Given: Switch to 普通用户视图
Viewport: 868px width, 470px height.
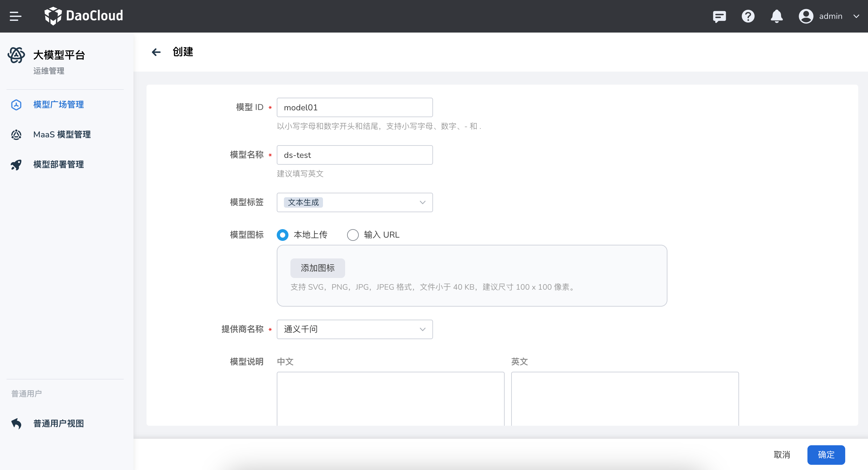Looking at the screenshot, I should [59, 423].
